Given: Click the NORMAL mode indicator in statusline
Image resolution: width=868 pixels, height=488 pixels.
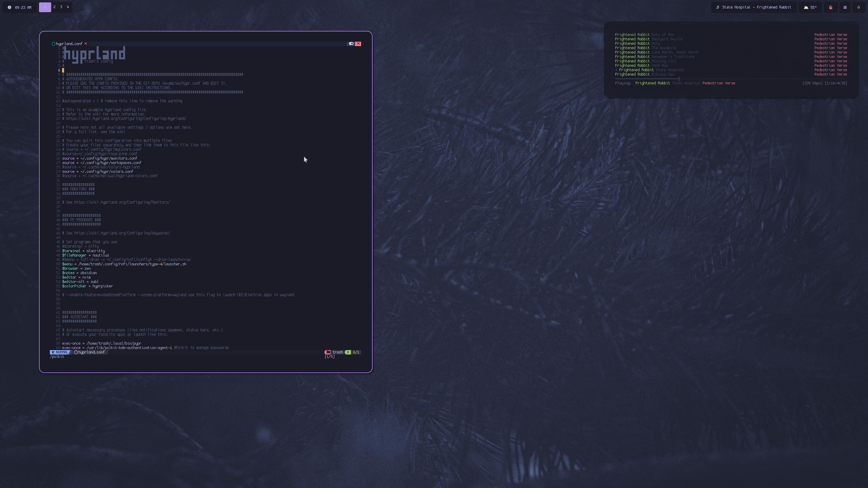Looking at the screenshot, I should point(60,352).
